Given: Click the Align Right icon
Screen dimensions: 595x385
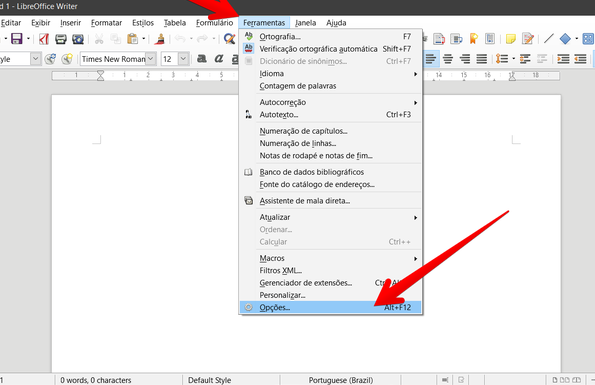Looking at the screenshot, I should 465,59.
